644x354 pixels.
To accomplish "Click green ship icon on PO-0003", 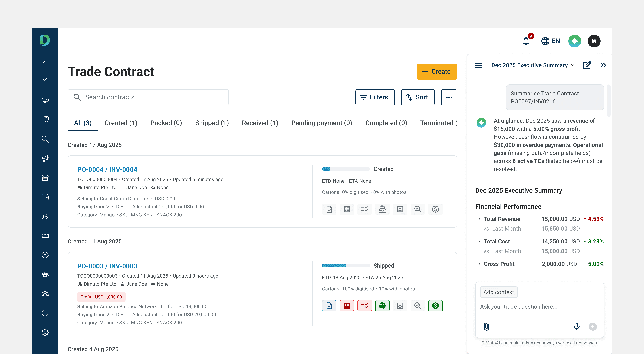I will tap(382, 306).
